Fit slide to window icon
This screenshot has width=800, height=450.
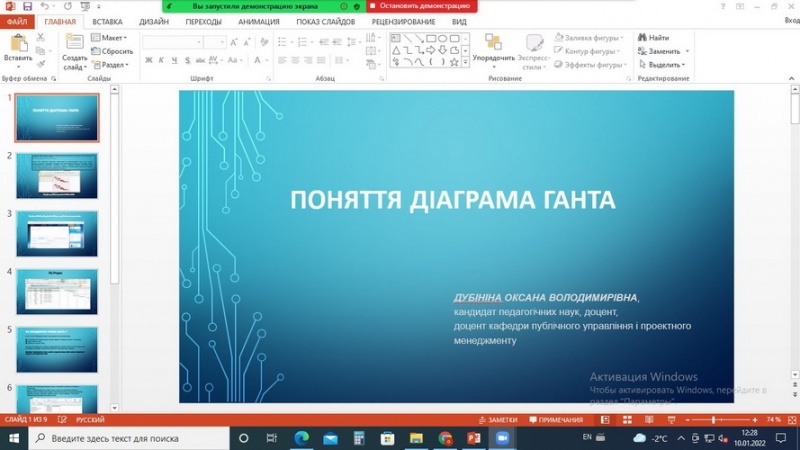pos(792,420)
